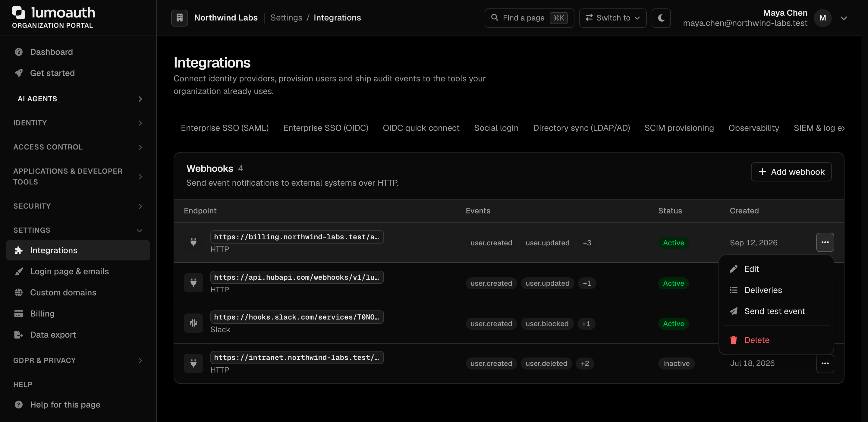Choose Deliveries from the context menu
Viewport: 868px width, 422px height.
(776, 290)
